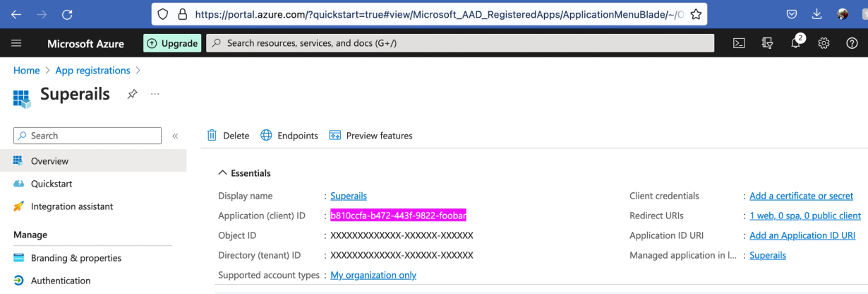Open the notifications bell
This screenshot has width=868, height=294.
click(x=796, y=43)
